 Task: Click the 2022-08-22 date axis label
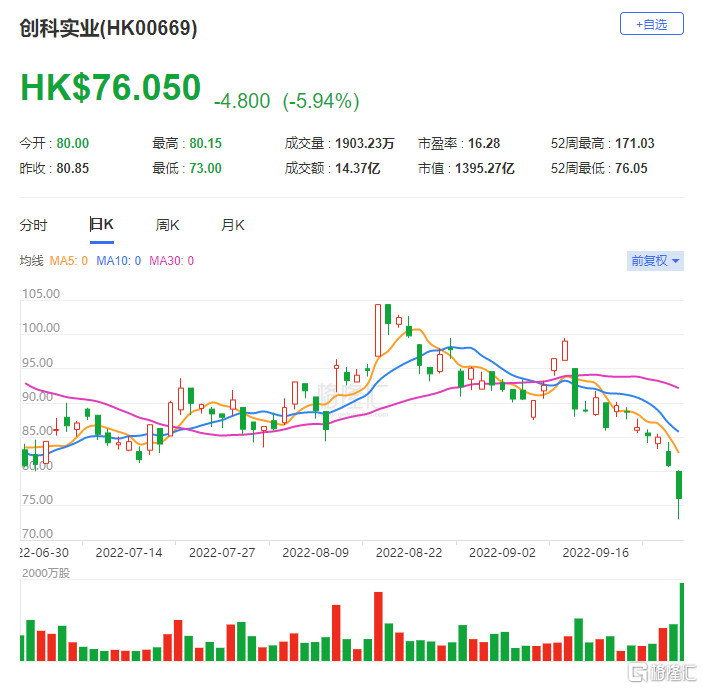click(409, 553)
